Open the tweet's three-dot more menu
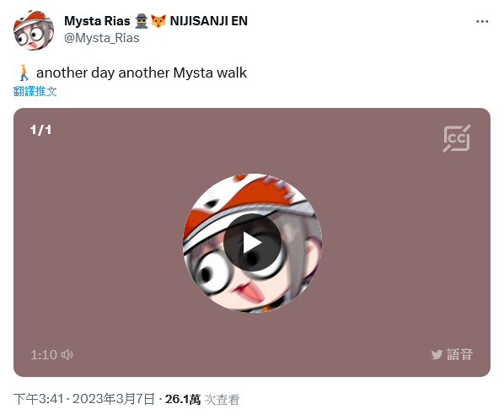The height and width of the screenshot is (420, 504). pos(482,22)
